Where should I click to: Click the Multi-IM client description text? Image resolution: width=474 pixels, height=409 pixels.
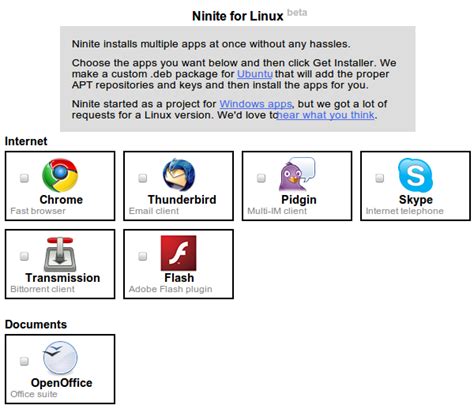click(277, 211)
